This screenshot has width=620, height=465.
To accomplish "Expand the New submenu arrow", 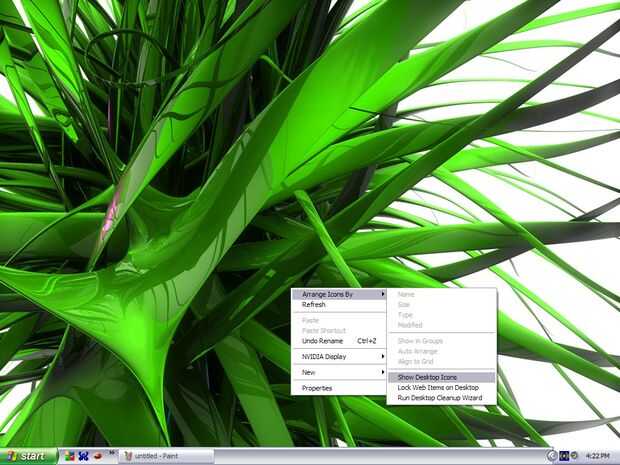I will coord(382,372).
